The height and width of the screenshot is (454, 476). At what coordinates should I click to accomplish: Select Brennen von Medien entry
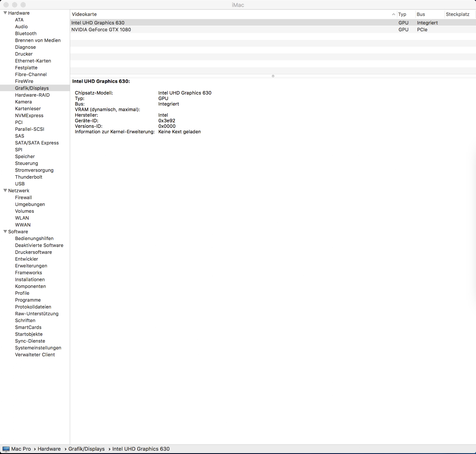pos(38,40)
